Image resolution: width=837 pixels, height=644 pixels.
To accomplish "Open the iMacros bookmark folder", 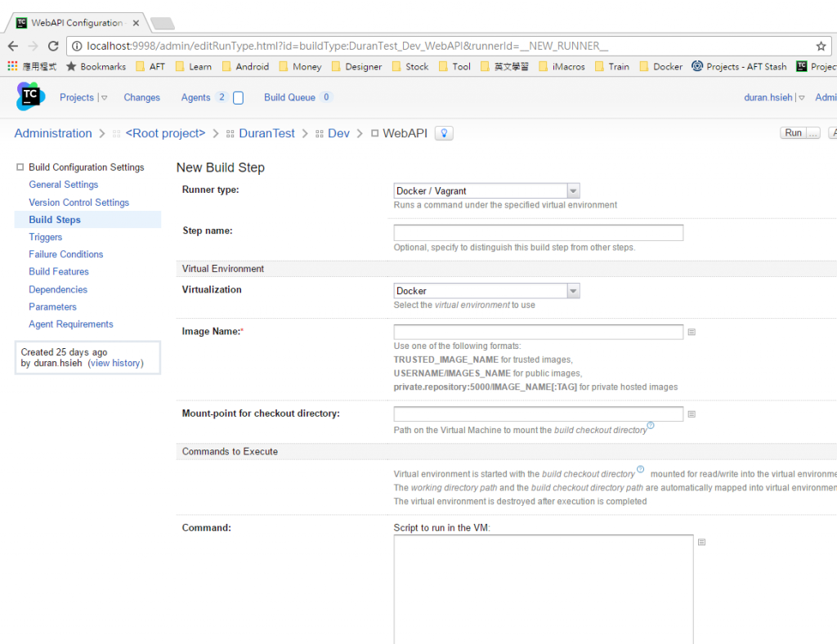I will coord(562,66).
